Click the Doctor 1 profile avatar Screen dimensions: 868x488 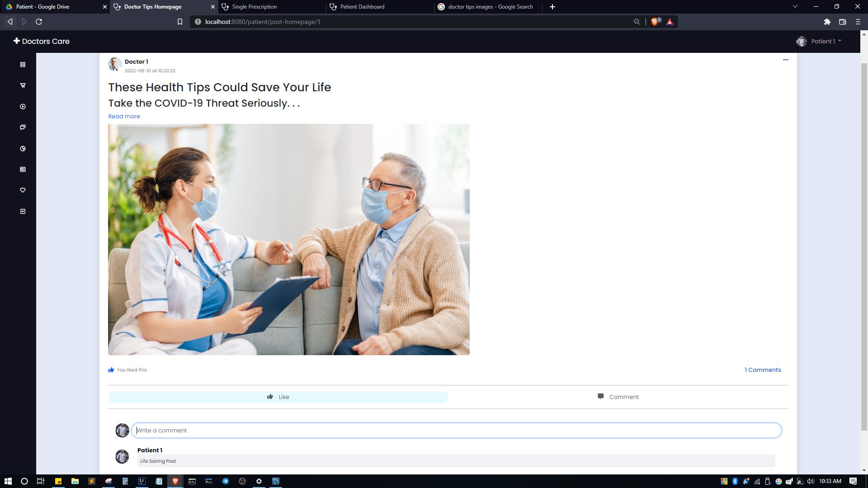[115, 64]
